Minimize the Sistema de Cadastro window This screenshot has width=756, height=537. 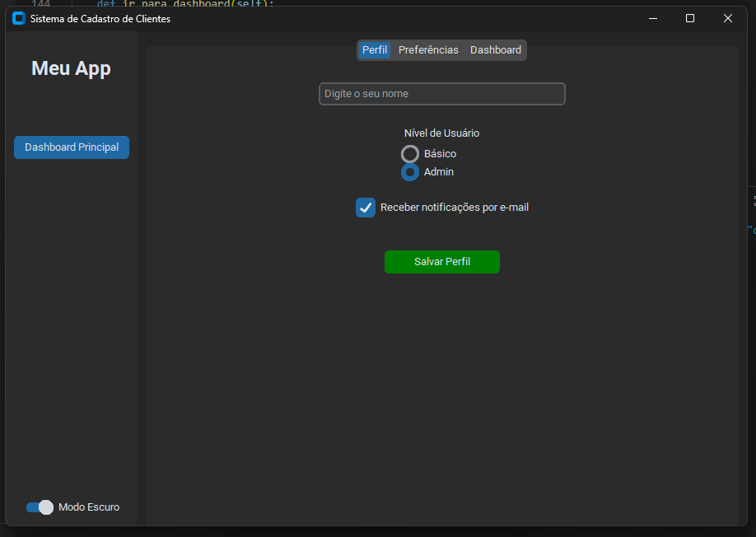tap(653, 18)
